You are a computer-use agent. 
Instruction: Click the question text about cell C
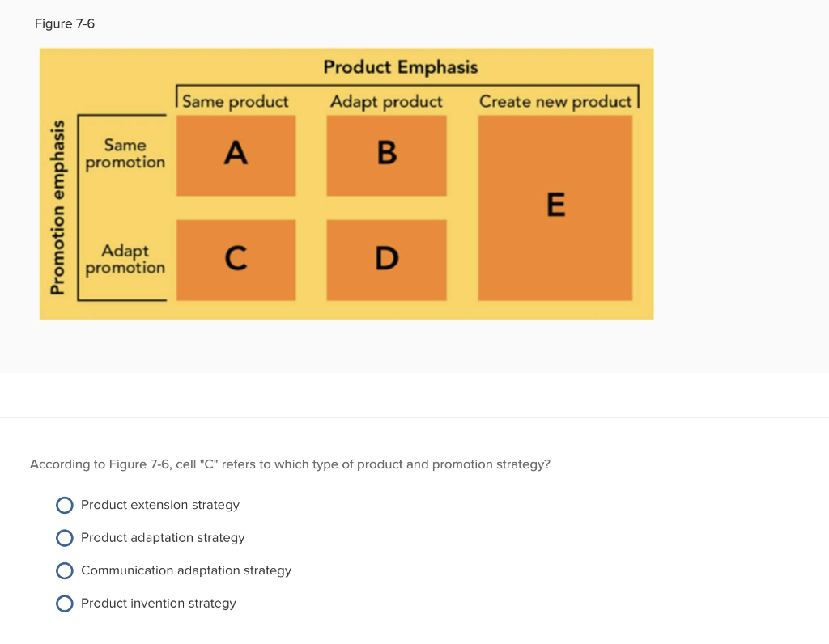290,464
